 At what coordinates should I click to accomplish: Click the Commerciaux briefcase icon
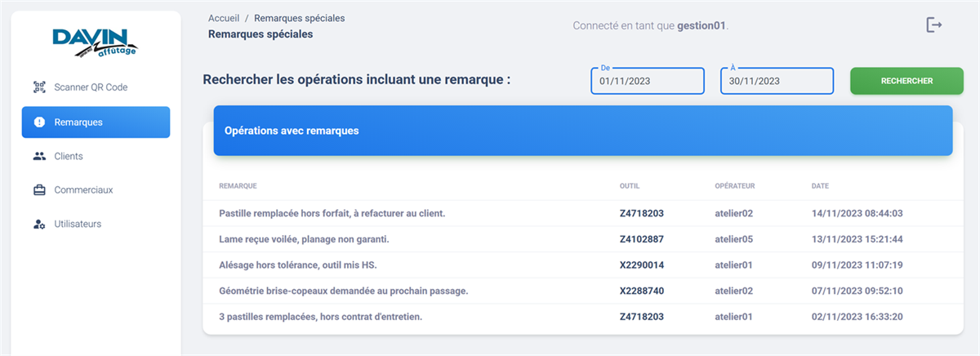coord(39,190)
